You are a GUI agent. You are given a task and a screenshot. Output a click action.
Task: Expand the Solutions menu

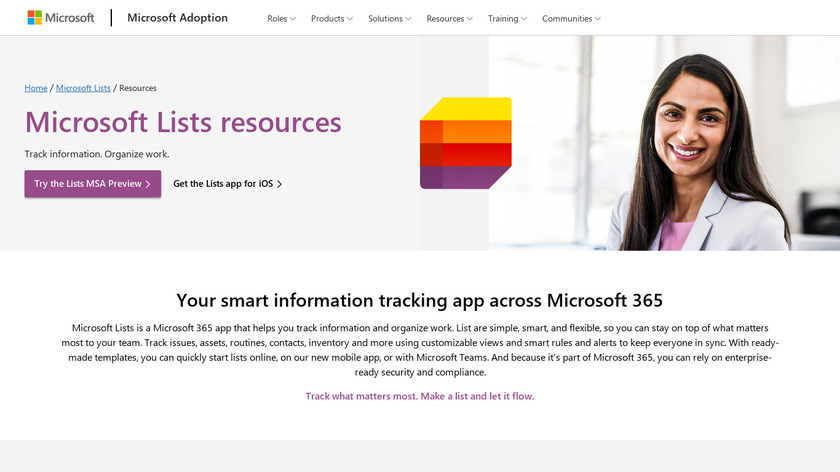(x=389, y=19)
